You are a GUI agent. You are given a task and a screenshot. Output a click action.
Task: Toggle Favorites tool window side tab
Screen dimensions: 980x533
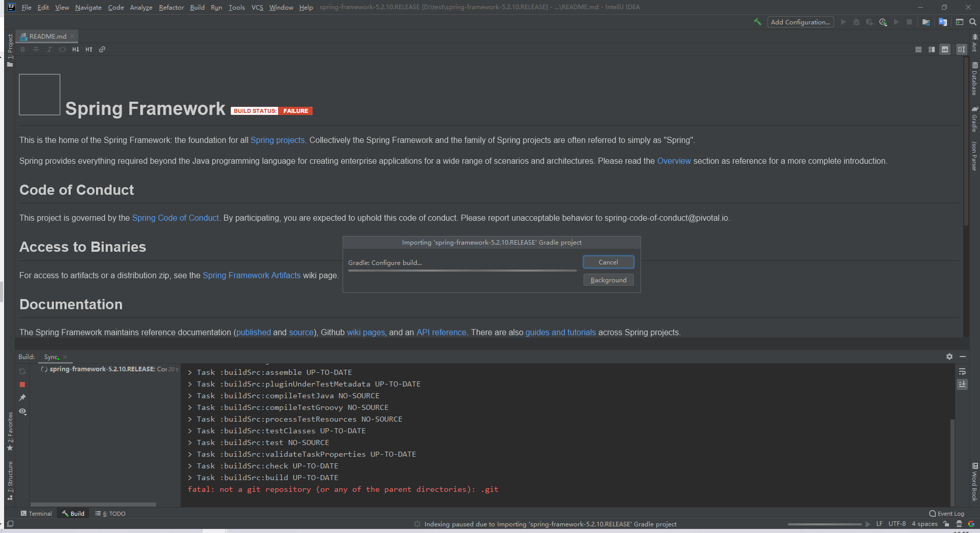coord(10,431)
